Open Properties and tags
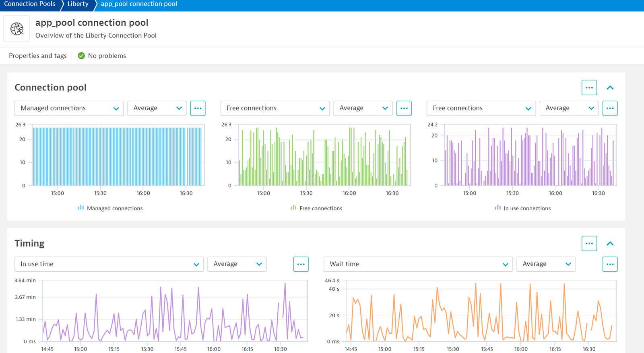 38,56
